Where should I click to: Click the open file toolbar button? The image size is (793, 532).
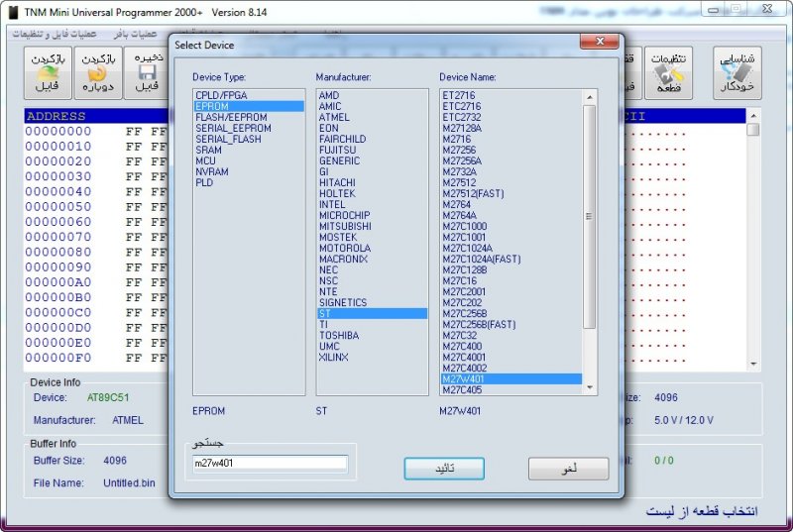pyautogui.click(x=48, y=73)
